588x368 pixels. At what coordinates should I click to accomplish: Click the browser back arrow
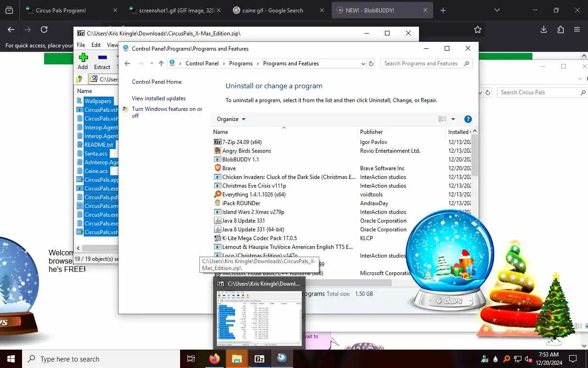(11, 29)
